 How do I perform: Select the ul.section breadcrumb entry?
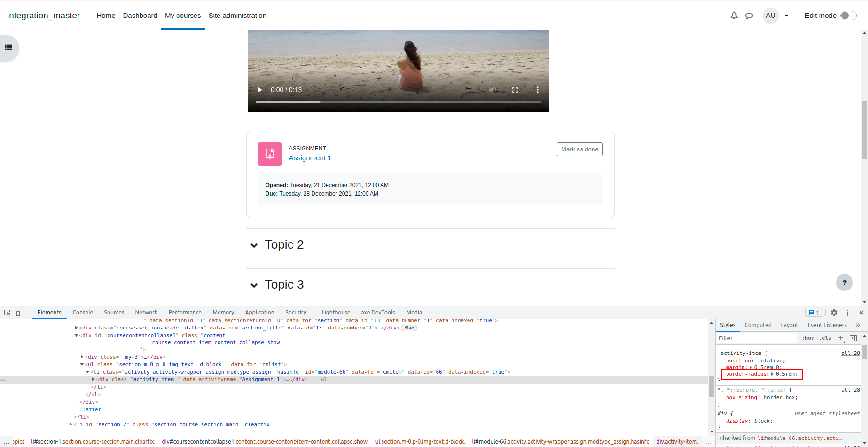pos(420,441)
